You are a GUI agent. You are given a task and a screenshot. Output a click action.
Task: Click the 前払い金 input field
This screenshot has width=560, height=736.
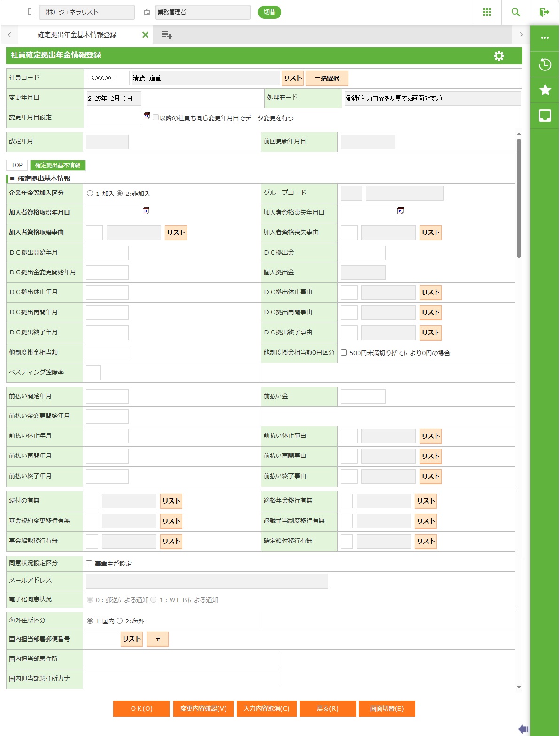[363, 396]
